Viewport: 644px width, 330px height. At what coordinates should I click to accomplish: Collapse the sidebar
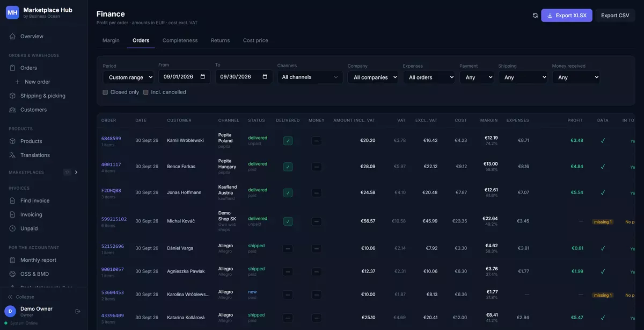pos(21,297)
